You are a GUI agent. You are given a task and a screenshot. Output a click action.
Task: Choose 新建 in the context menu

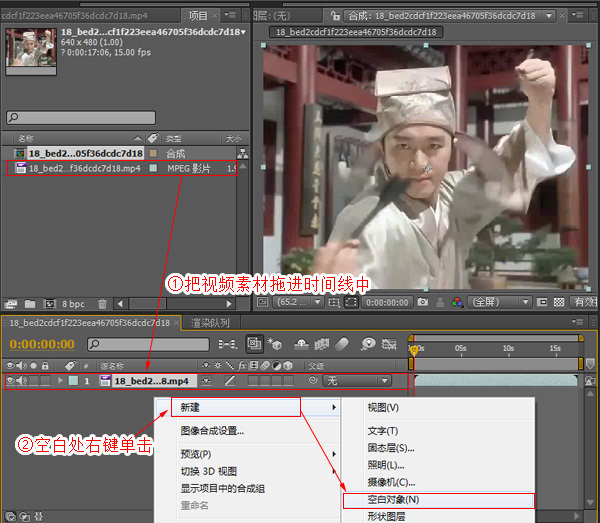coord(235,407)
